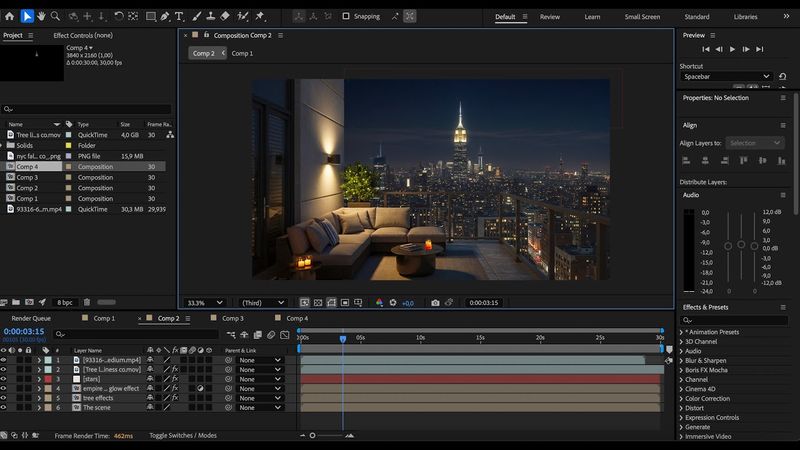Click the trash icon in the Project panel
This screenshot has height=450, width=800.
click(87, 302)
